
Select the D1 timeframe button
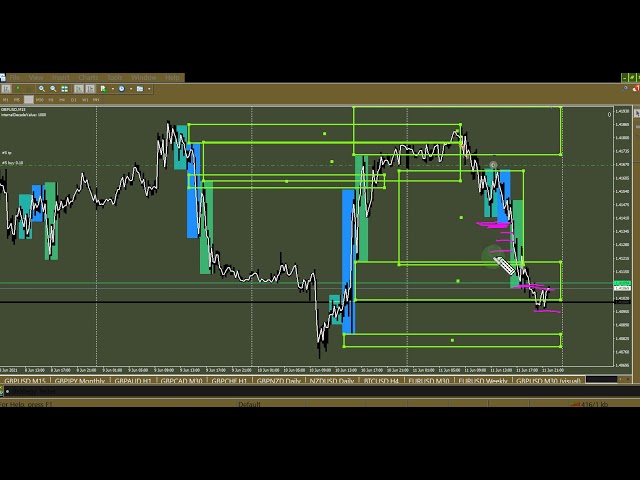coord(73,100)
